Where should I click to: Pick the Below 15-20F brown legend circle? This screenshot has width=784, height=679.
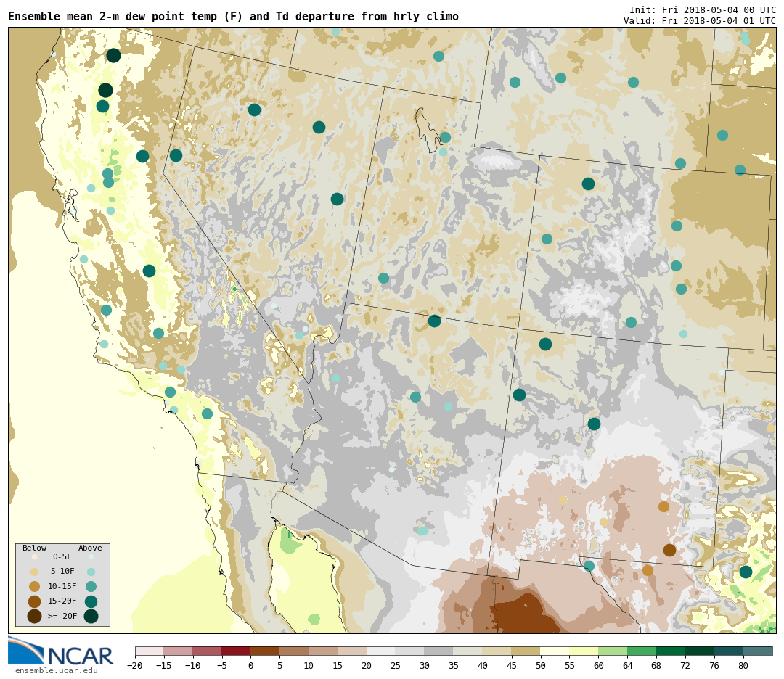pos(35,601)
